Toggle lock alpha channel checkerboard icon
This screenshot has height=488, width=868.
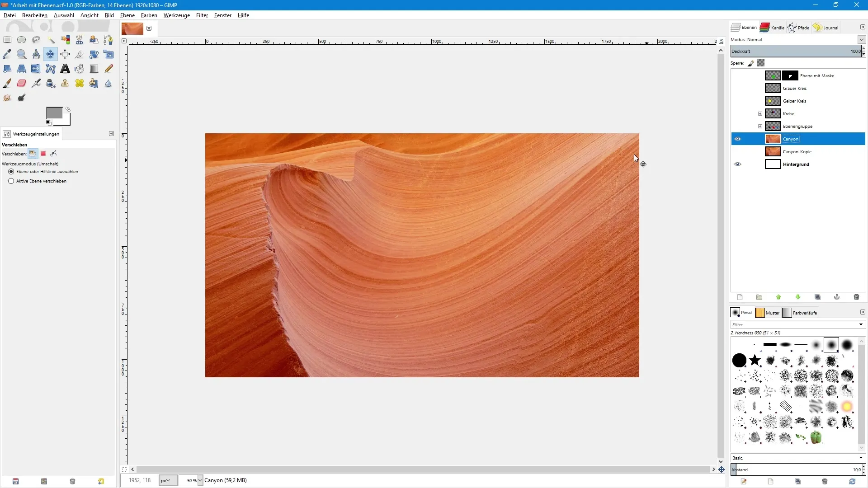(x=761, y=63)
